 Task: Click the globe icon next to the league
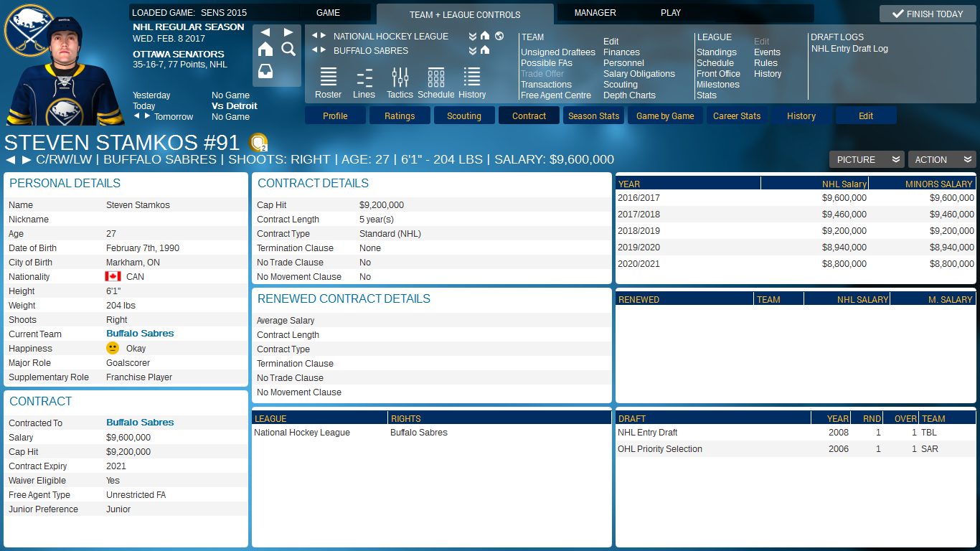(x=499, y=36)
